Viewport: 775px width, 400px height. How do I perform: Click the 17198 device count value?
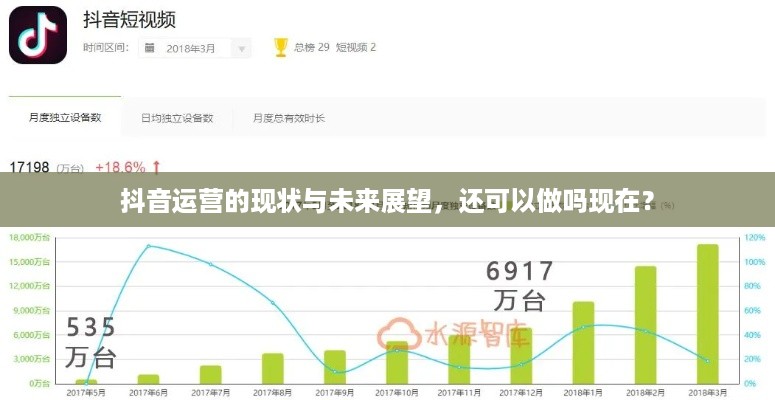coord(30,168)
